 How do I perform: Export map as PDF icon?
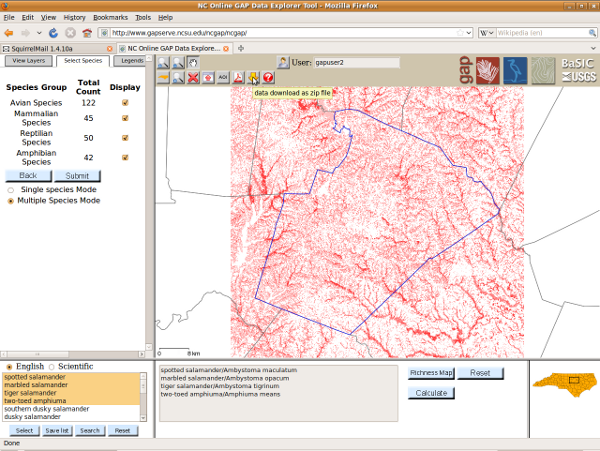coord(238,78)
